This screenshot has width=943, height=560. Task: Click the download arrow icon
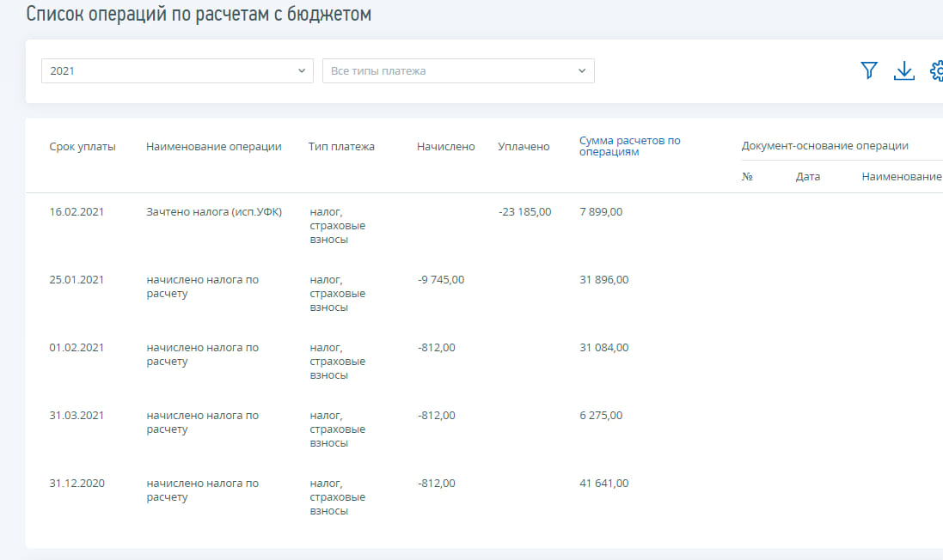(x=903, y=70)
